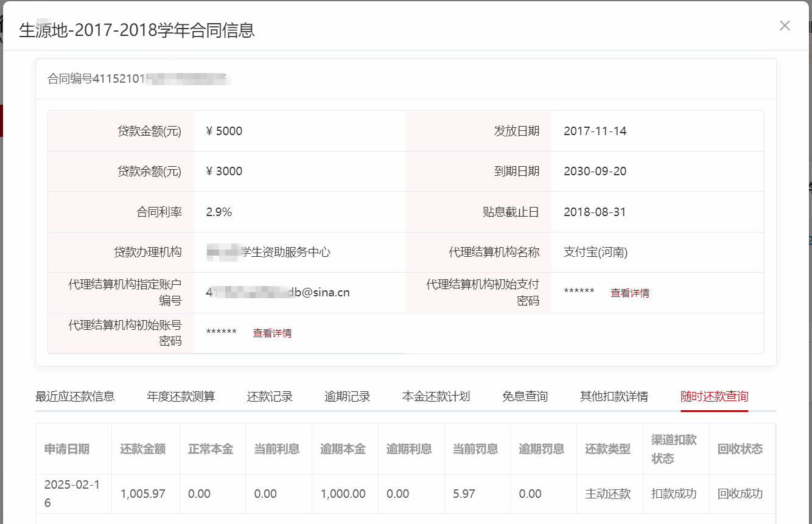Click 查看详情 for the initial account password
The image size is (812, 524).
click(x=272, y=334)
